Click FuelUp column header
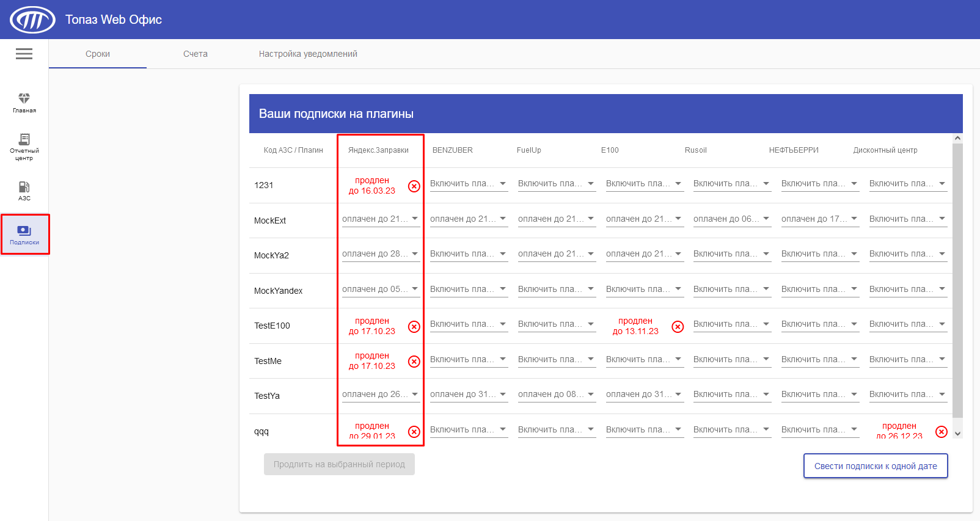This screenshot has height=521, width=980. point(529,150)
